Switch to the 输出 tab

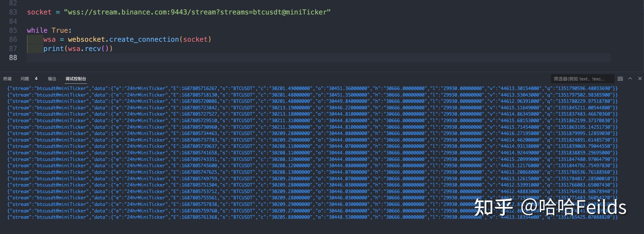click(52, 79)
